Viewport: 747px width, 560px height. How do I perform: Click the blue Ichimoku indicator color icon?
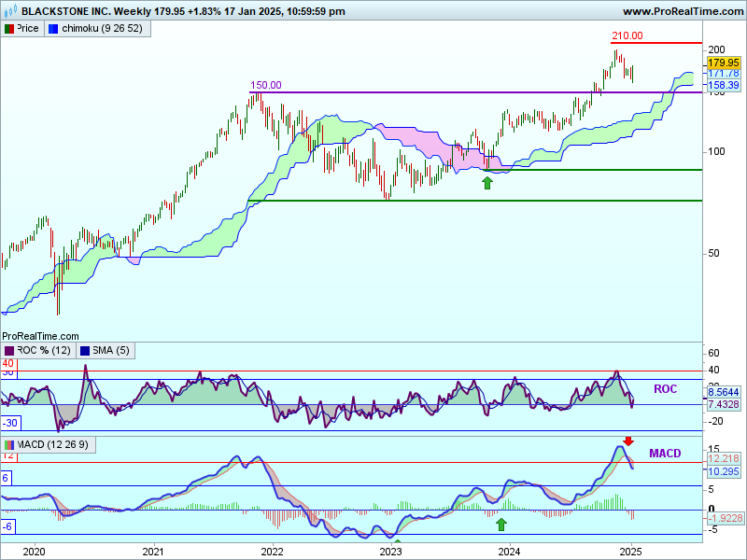tap(53, 29)
